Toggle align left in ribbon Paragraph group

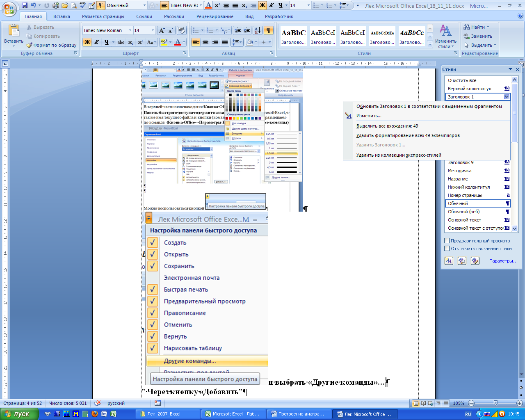(x=196, y=42)
